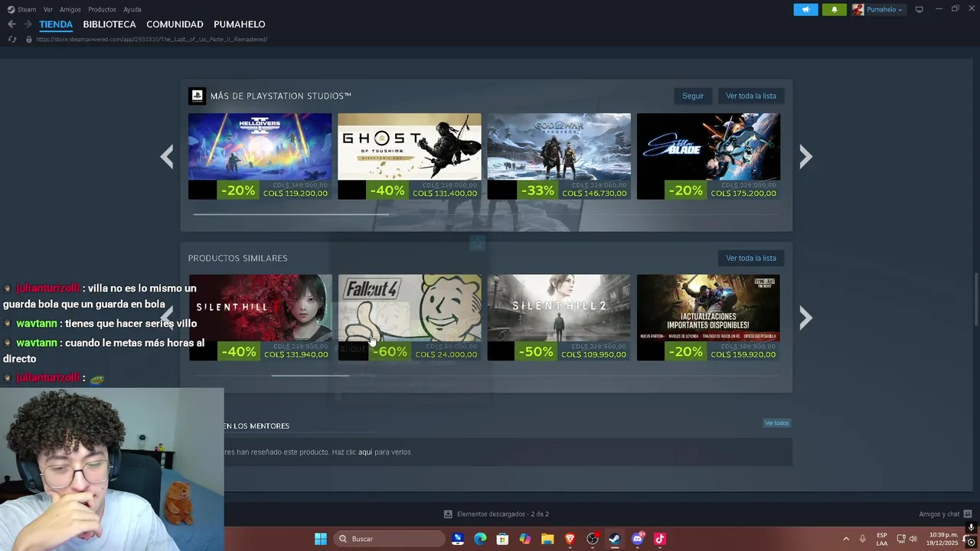Open File Explorer from taskbar
Image resolution: width=980 pixels, height=551 pixels.
[547, 539]
